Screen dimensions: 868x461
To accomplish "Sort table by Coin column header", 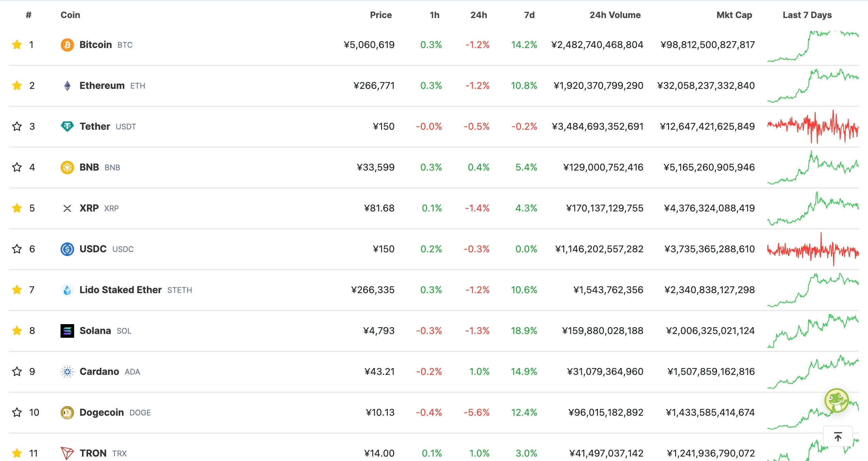I will (x=70, y=15).
